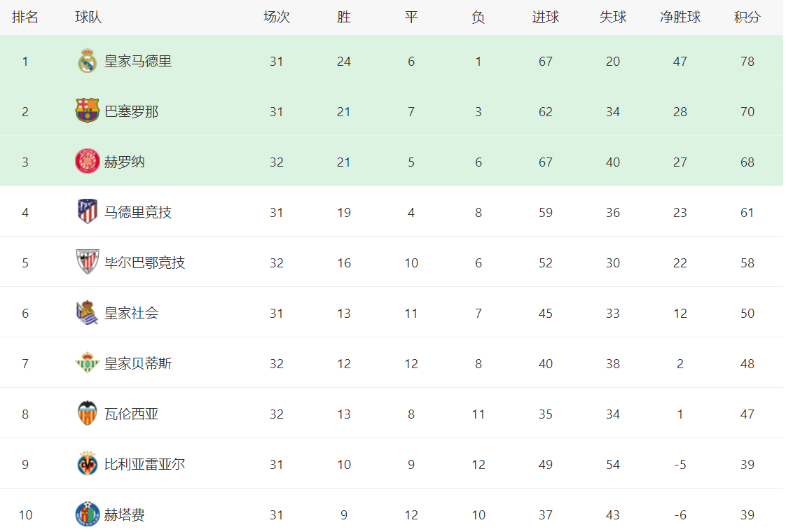Screen dimensions: 786x532
Task: Open the 皇家马德里 team link
Action: (138, 62)
